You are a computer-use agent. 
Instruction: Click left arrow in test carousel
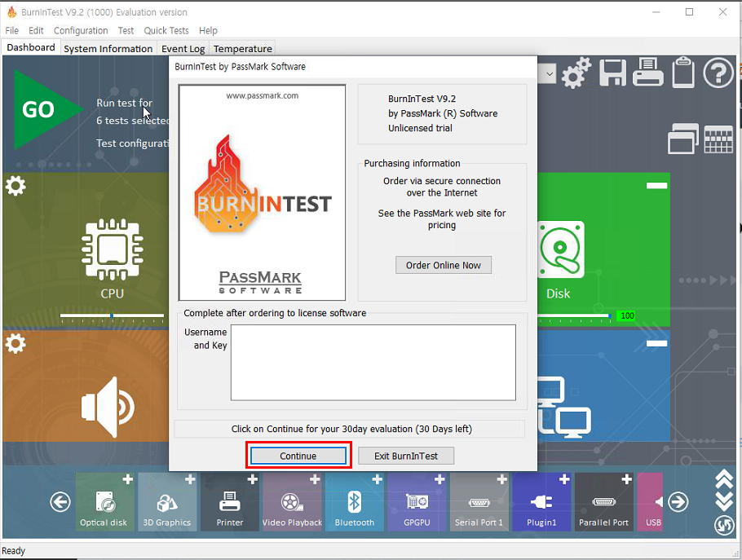pyautogui.click(x=60, y=502)
